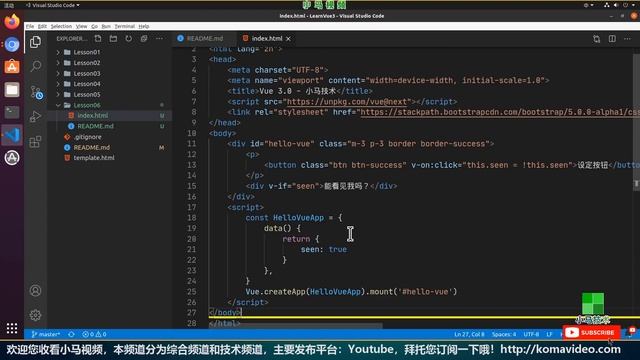
Task: Open editor more actions ellipsis
Action: point(627,39)
